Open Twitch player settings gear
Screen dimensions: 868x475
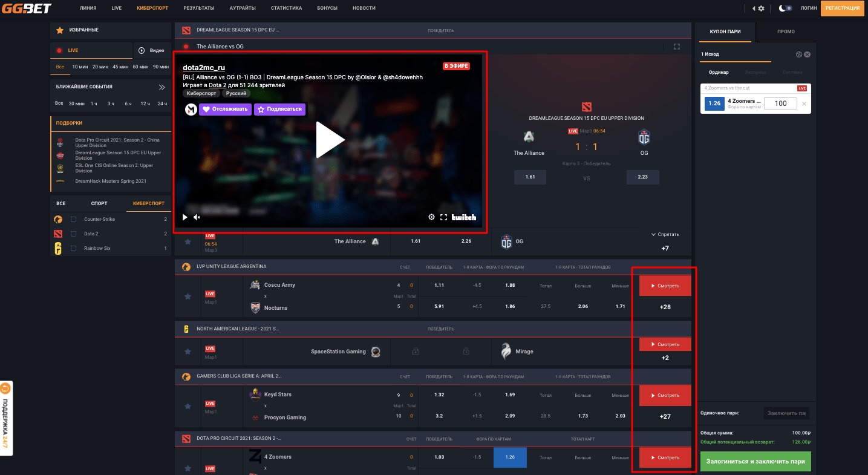pos(431,217)
